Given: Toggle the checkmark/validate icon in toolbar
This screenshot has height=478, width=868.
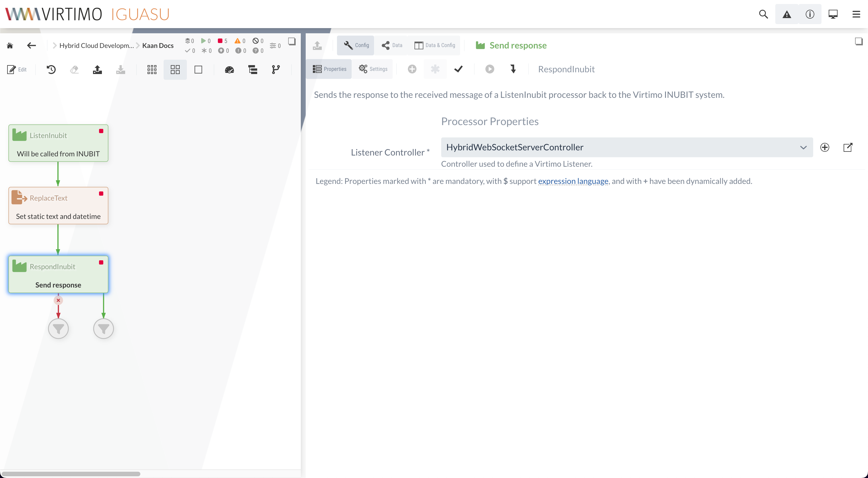Looking at the screenshot, I should (x=459, y=69).
